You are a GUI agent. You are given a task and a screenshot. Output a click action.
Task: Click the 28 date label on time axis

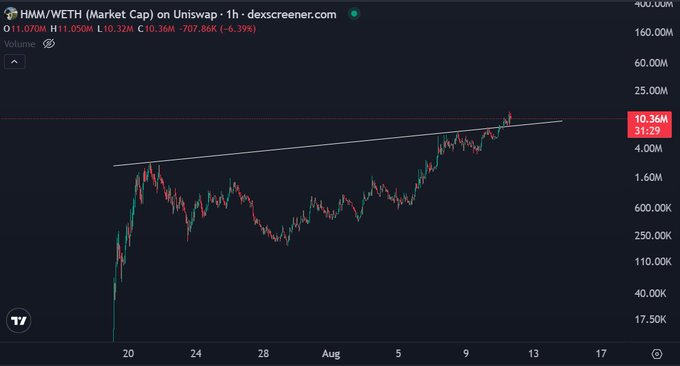tap(263, 353)
